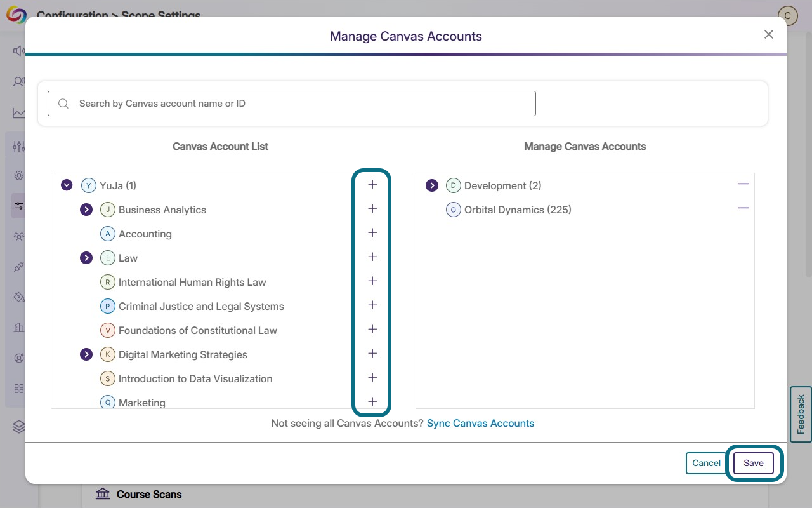
Task: Remove Development (2) with minus icon
Action: pyautogui.click(x=743, y=184)
